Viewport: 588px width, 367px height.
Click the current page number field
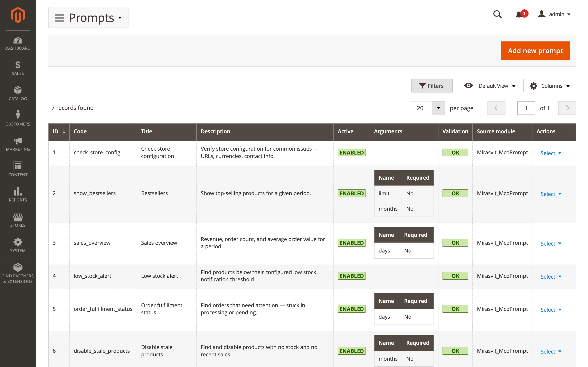tap(526, 108)
